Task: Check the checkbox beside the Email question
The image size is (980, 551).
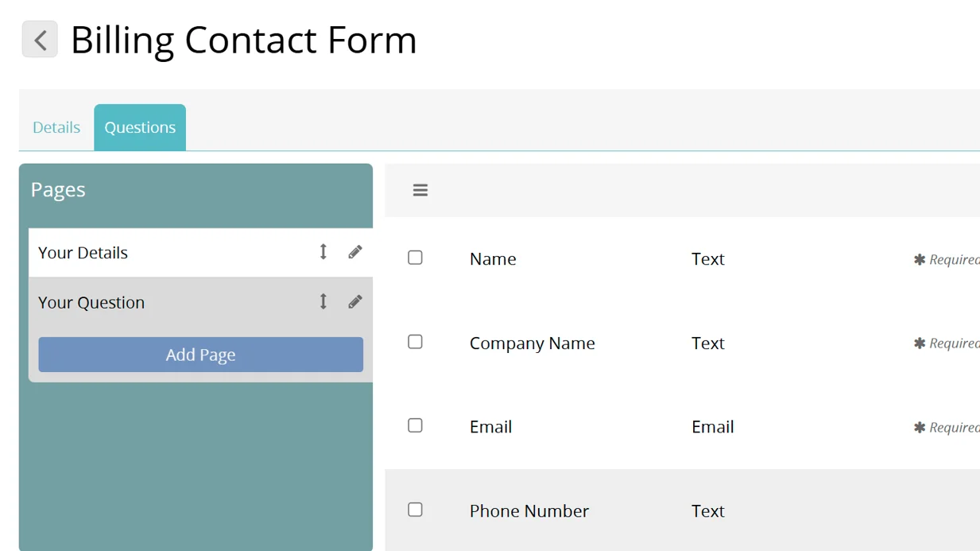Action: tap(414, 425)
